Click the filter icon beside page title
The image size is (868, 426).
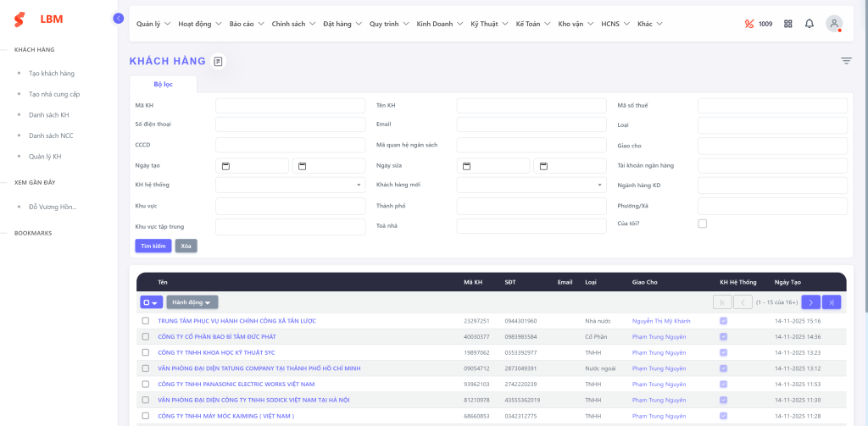coord(846,61)
